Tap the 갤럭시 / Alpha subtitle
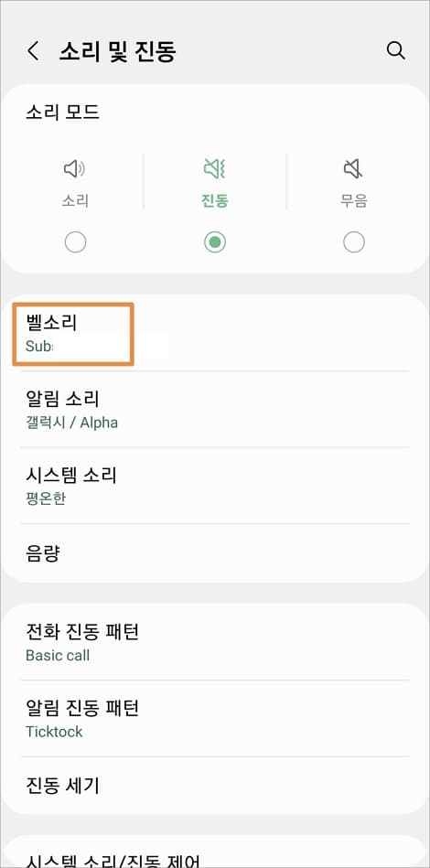The image size is (430, 868). 71,423
